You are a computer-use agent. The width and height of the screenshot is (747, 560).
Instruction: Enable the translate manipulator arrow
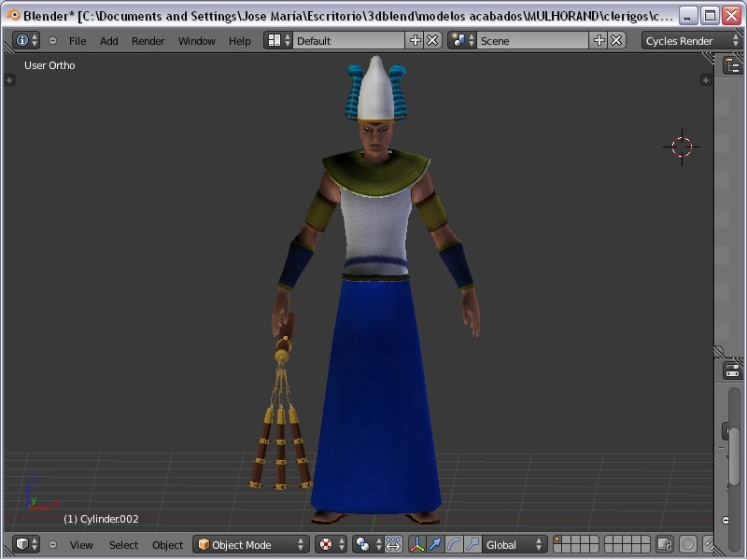(435, 544)
